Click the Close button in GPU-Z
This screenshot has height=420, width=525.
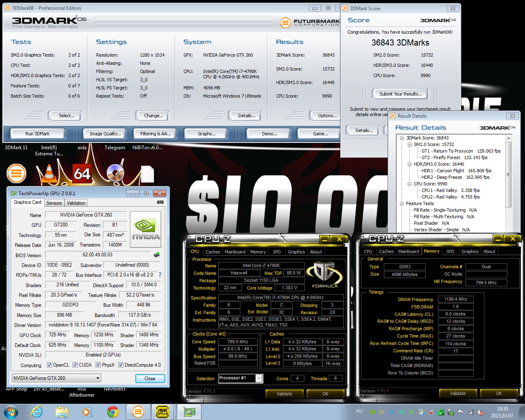pyautogui.click(x=150, y=379)
